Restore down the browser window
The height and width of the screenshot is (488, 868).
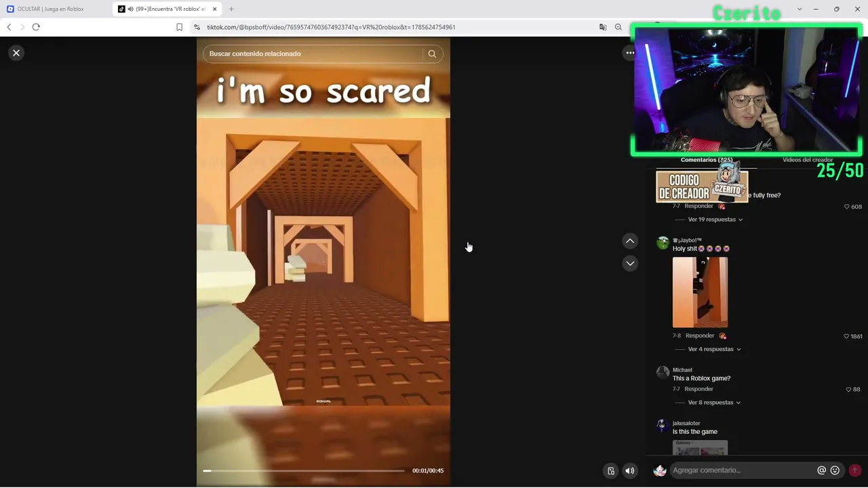[837, 9]
